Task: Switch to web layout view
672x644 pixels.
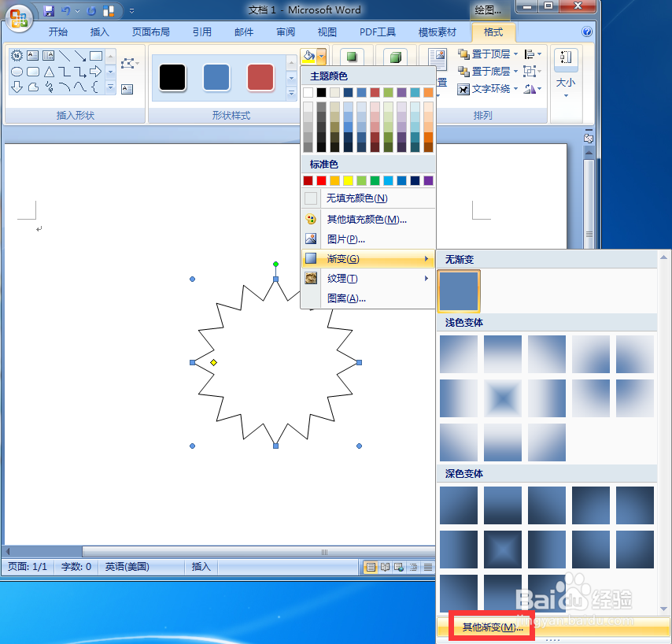Action: point(399,568)
